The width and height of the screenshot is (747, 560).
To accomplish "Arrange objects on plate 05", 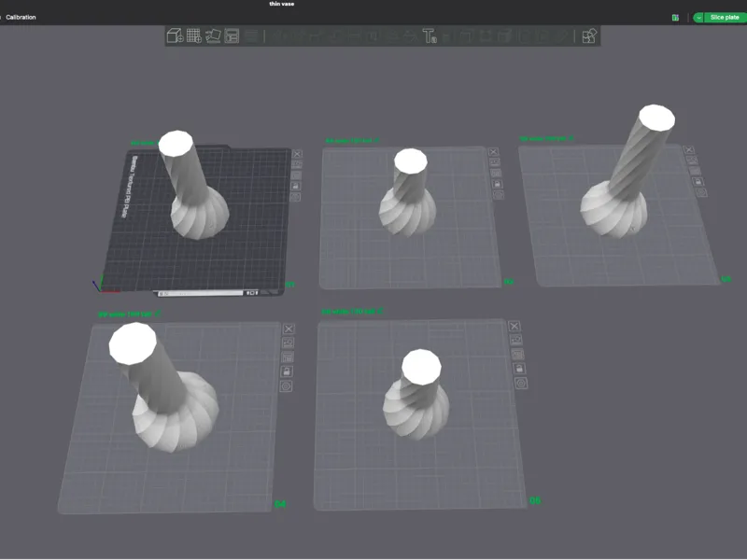I will point(518,355).
